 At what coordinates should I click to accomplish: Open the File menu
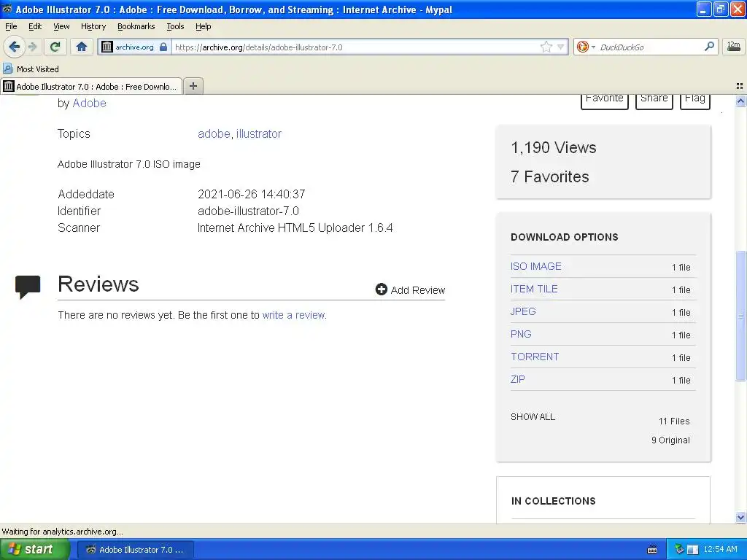(11, 26)
